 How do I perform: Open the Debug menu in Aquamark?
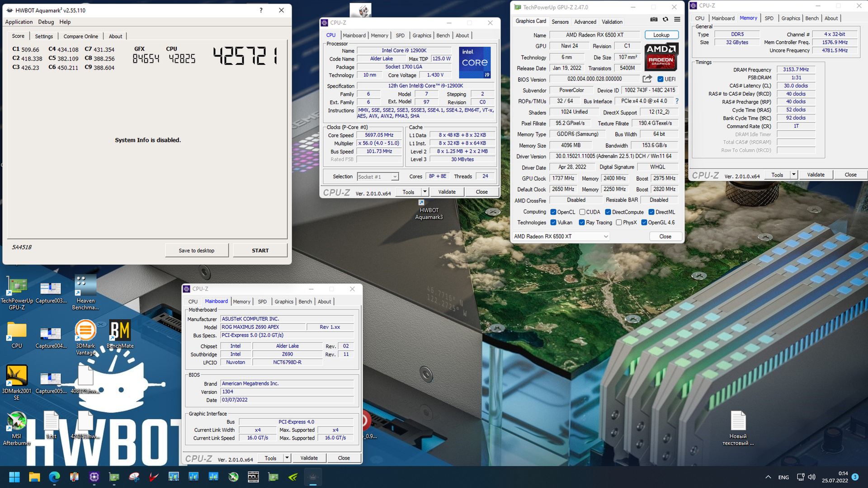point(46,22)
